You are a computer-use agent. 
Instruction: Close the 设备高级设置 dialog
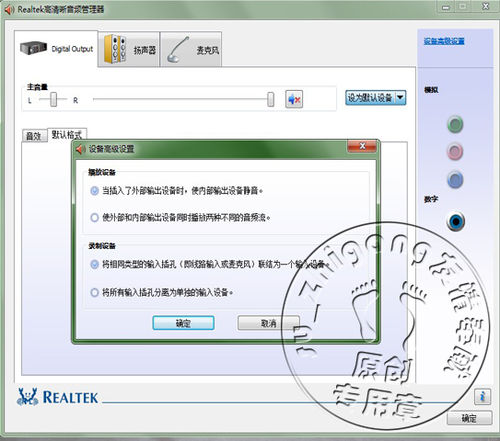(x=362, y=146)
